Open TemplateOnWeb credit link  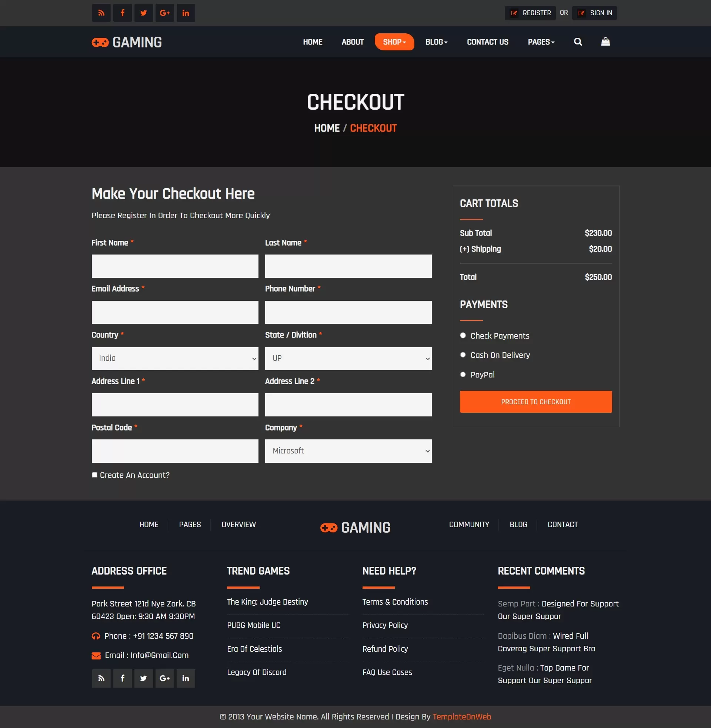462,717
